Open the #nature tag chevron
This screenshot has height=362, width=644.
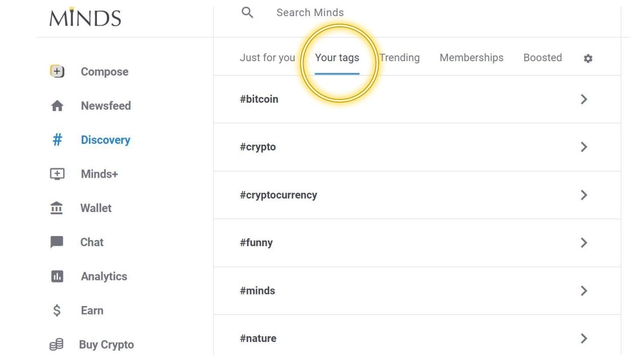click(584, 338)
